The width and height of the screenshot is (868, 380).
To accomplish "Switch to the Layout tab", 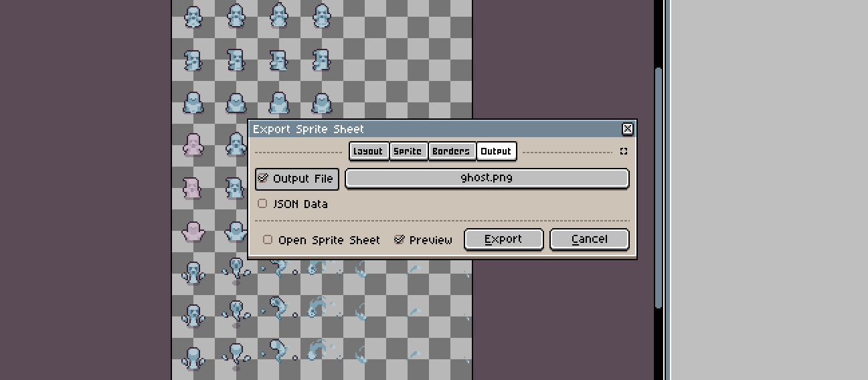I will coord(368,151).
